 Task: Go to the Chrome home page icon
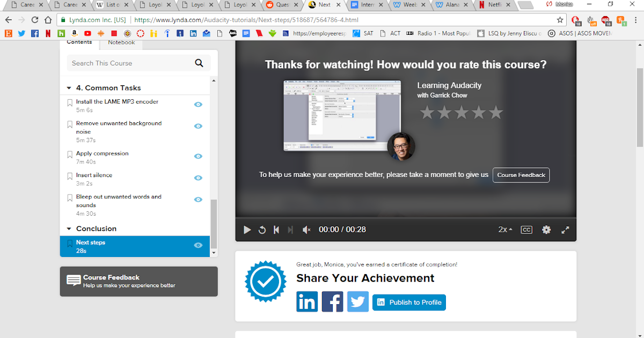click(49, 20)
